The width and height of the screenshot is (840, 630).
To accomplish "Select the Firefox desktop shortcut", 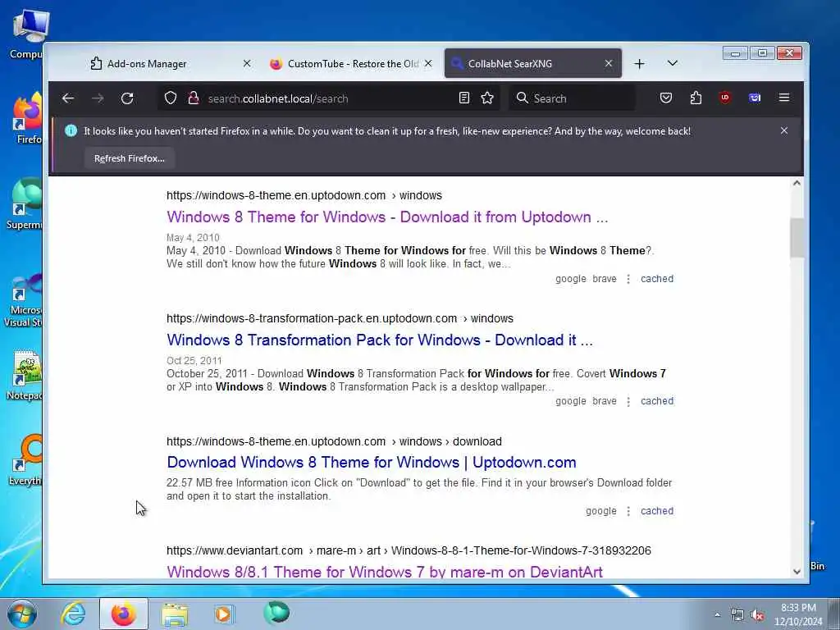I will click(27, 119).
